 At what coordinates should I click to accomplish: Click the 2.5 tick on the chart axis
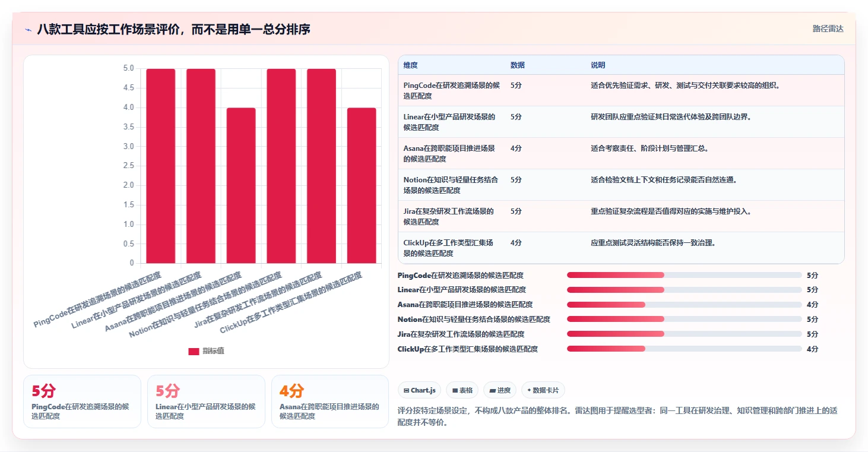(x=128, y=166)
